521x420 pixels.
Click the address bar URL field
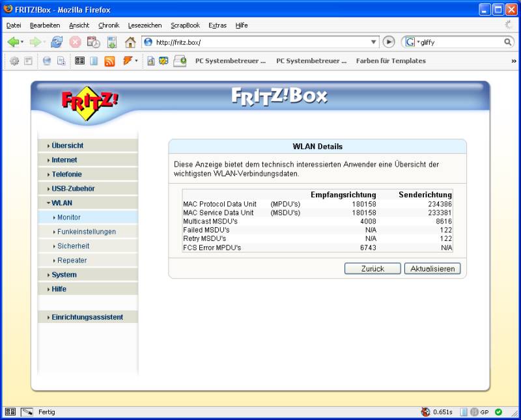(x=261, y=42)
